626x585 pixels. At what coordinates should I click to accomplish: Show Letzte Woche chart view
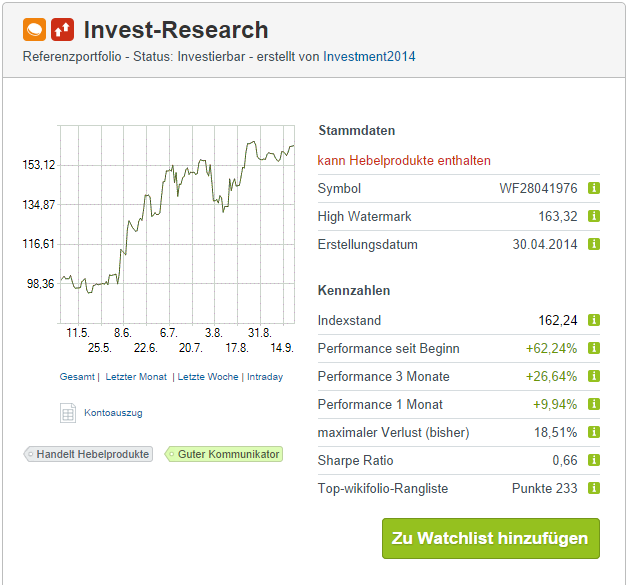pos(207,377)
